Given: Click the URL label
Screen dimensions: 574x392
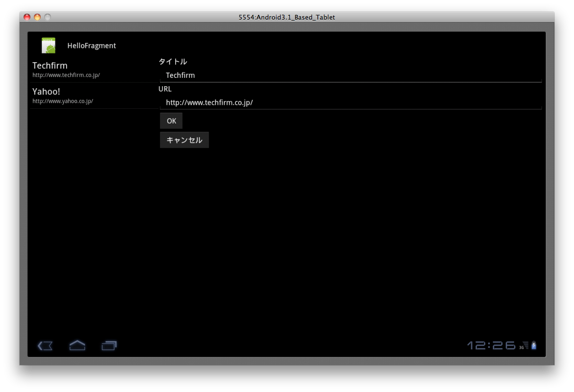Looking at the screenshot, I should click(165, 89).
